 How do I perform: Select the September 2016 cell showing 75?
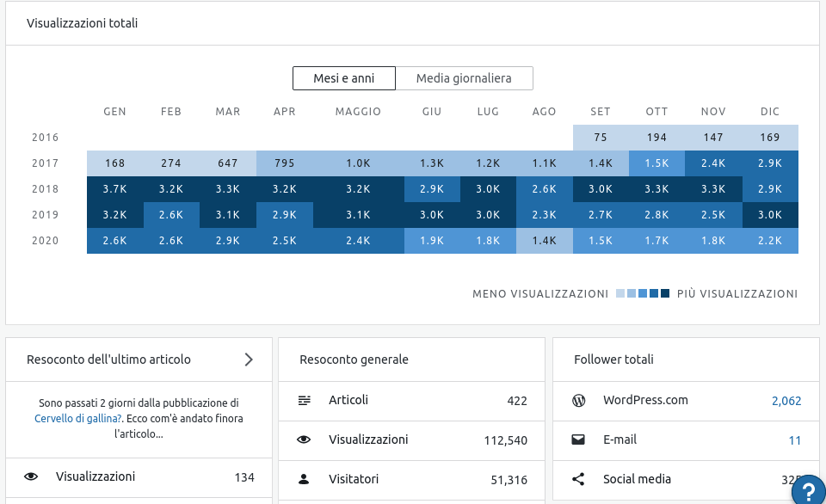[601, 138]
